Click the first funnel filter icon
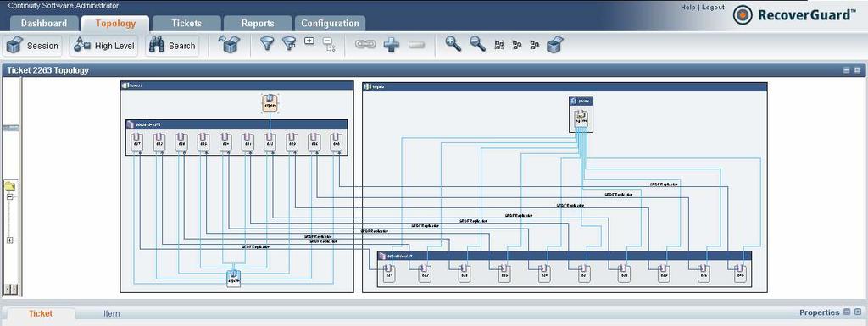Screen dimensions: 868x326 pos(267,44)
